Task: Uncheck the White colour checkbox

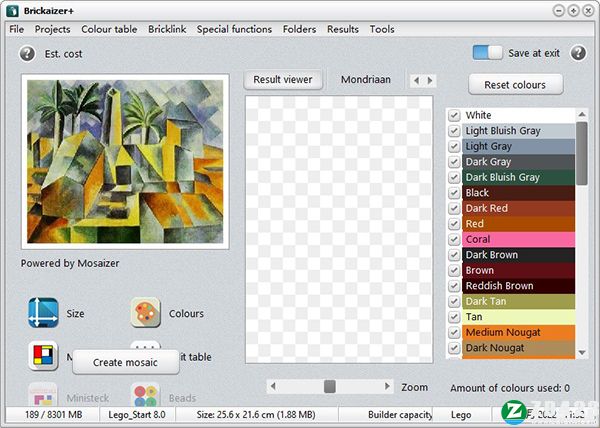Action: click(x=454, y=115)
